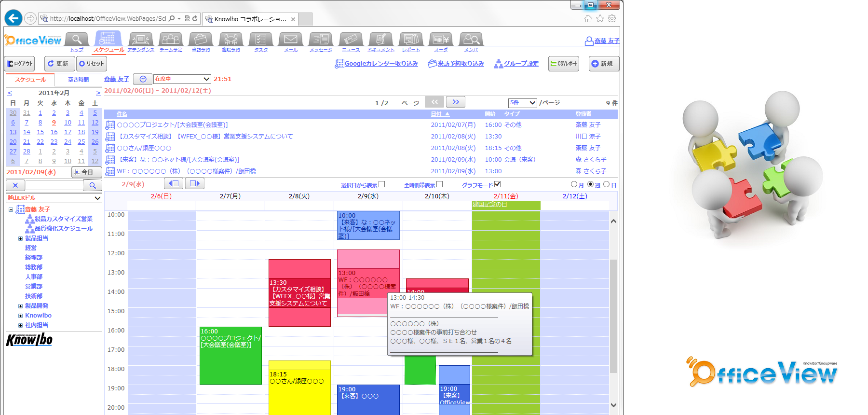Viewport: 868px width, 415px height.
Task: Open the 来訪予約 icon
Action: 201,39
